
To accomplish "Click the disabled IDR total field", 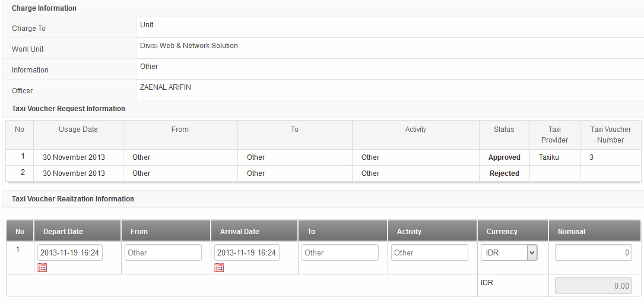I will 593,286.
